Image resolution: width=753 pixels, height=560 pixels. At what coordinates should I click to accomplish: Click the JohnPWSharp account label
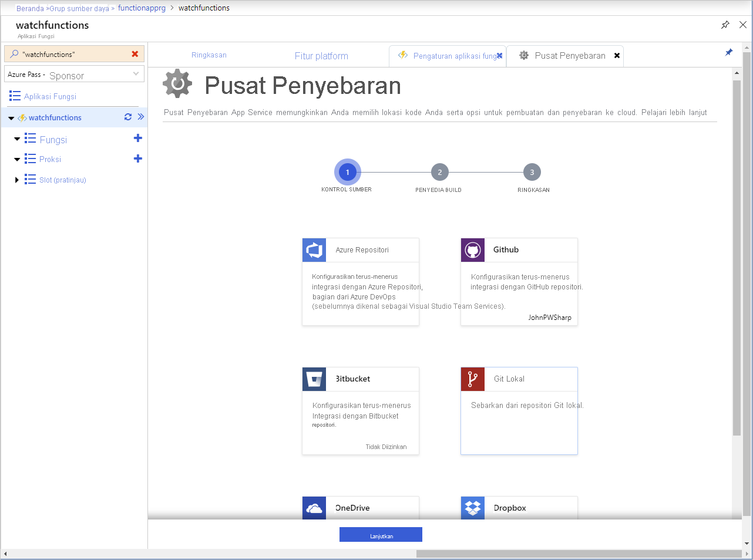(x=550, y=318)
